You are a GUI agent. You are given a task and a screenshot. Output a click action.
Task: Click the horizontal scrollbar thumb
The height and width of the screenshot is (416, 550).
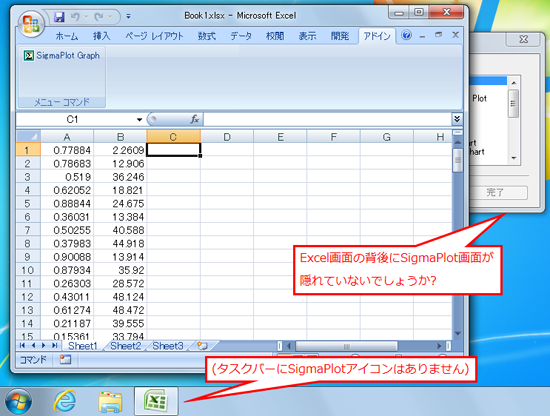click(x=347, y=346)
